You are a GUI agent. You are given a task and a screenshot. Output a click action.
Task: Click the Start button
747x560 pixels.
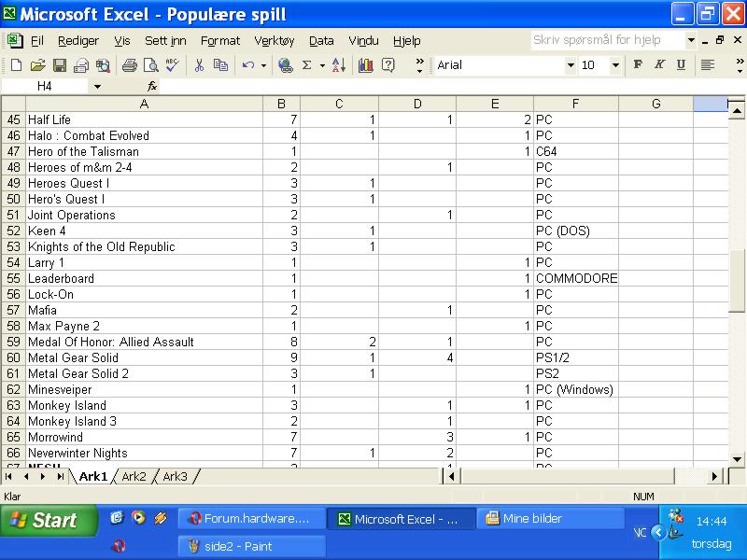tap(49, 520)
